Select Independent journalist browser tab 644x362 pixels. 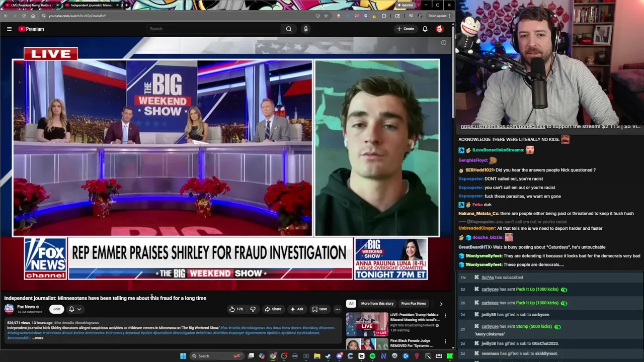[x=91, y=5]
